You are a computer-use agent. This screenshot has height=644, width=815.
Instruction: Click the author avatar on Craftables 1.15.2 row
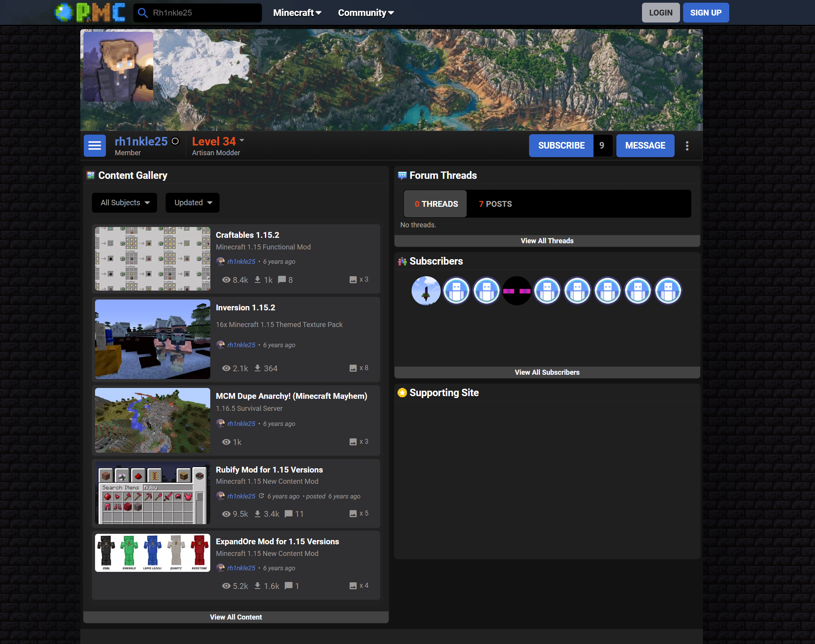click(220, 261)
